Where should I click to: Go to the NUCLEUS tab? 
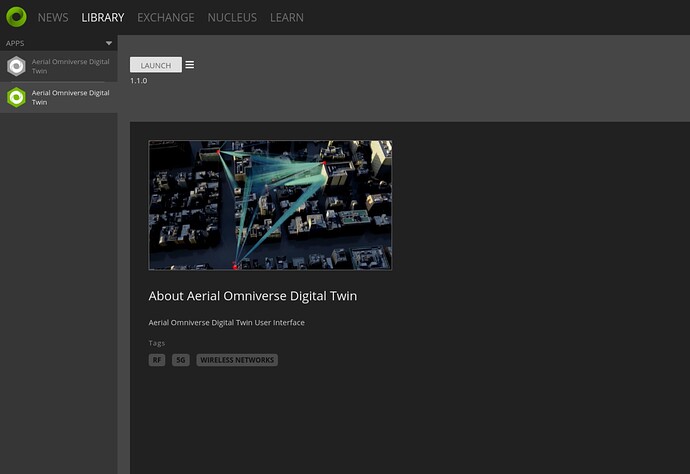click(232, 18)
